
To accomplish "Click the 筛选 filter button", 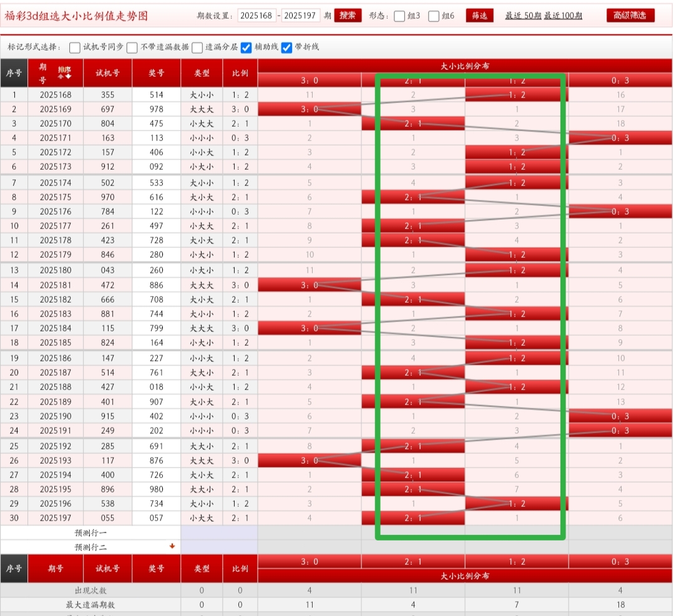I will click(x=480, y=16).
